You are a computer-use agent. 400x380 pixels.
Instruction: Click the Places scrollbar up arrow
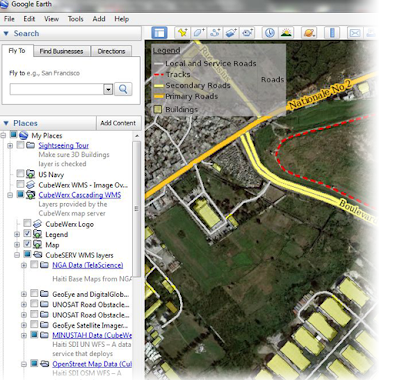tap(137, 136)
